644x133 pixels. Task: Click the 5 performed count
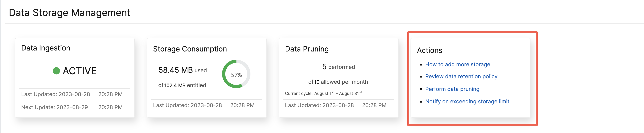(339, 67)
